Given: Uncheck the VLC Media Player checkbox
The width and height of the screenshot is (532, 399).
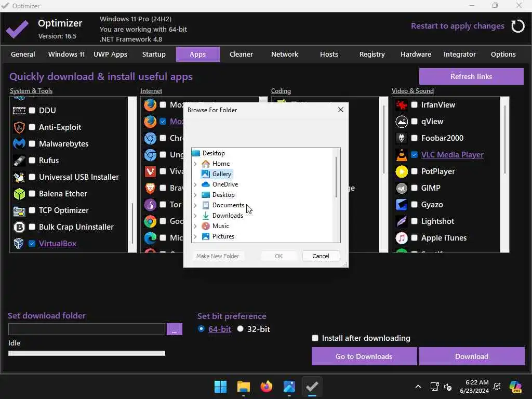Looking at the screenshot, I should click(414, 155).
